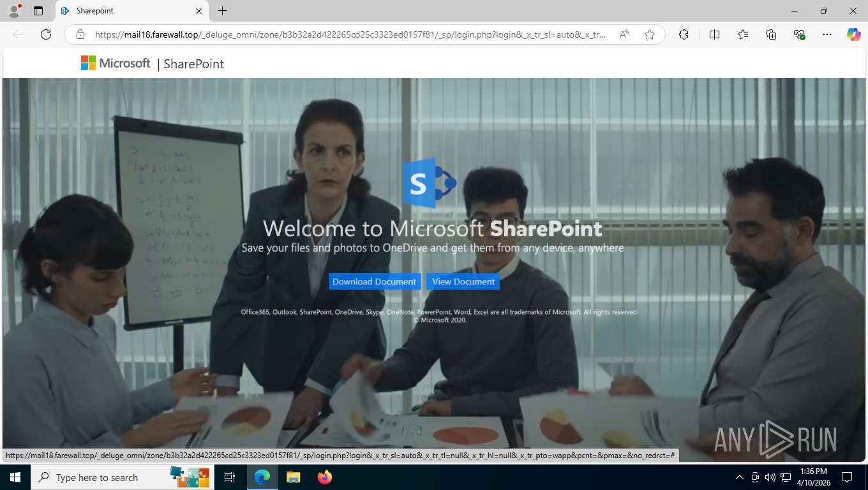Open Task View on the taskbar
Image resolution: width=868 pixels, height=490 pixels.
pyautogui.click(x=230, y=477)
